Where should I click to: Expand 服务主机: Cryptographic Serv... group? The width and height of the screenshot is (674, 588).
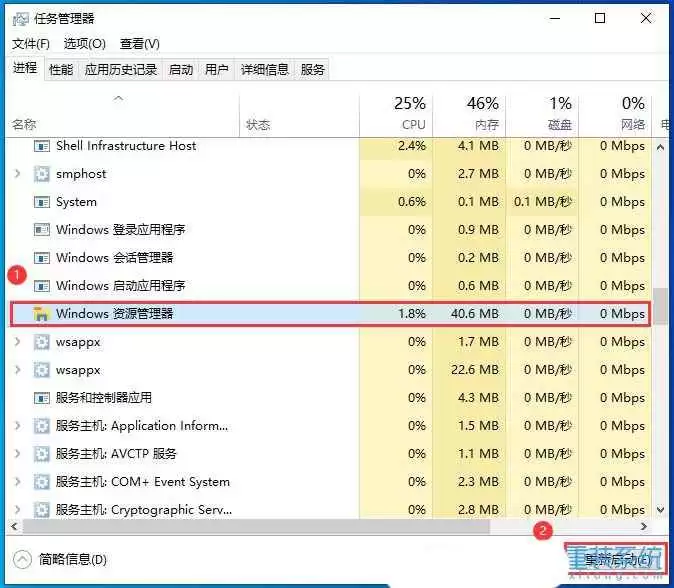[x=17, y=509]
